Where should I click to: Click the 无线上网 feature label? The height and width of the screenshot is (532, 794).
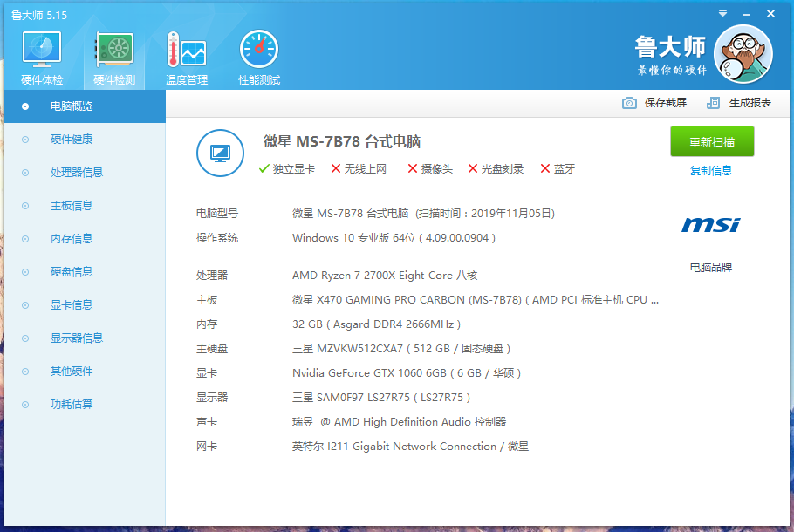tap(366, 169)
